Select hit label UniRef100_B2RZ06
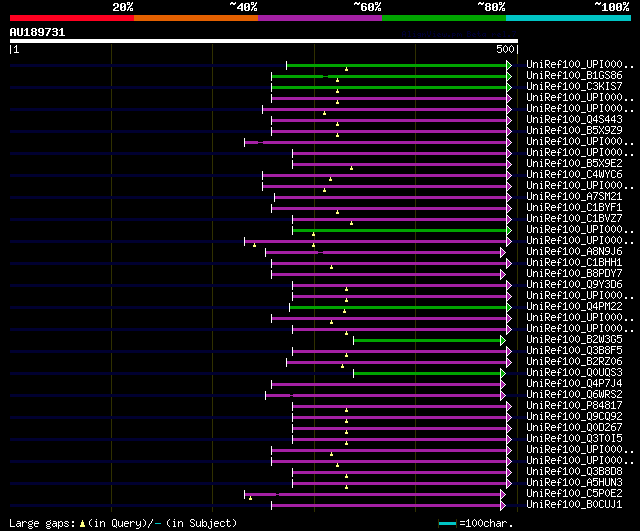640x531 pixels. point(574,362)
